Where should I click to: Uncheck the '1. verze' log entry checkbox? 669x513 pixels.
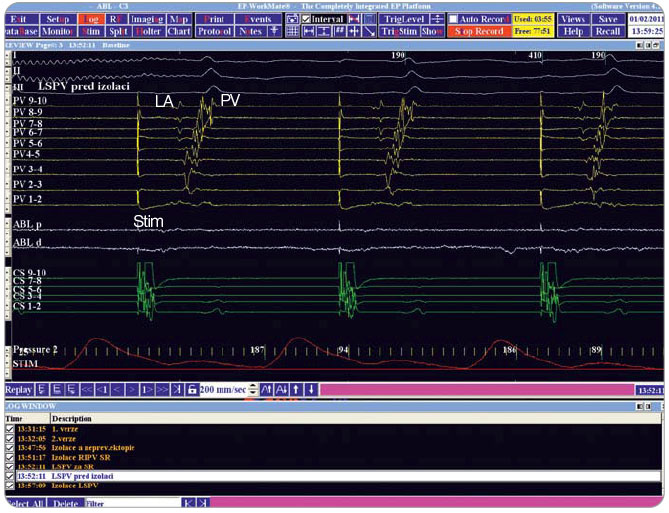pos(10,428)
